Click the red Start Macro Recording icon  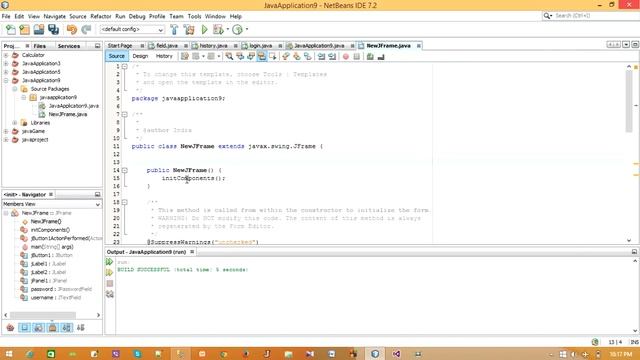[x=346, y=56]
